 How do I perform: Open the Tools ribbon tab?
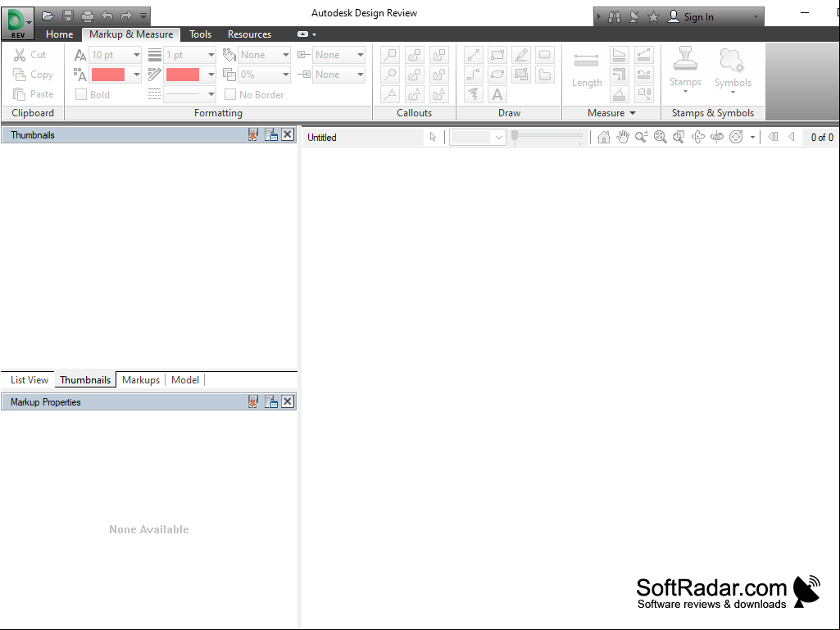(x=200, y=34)
